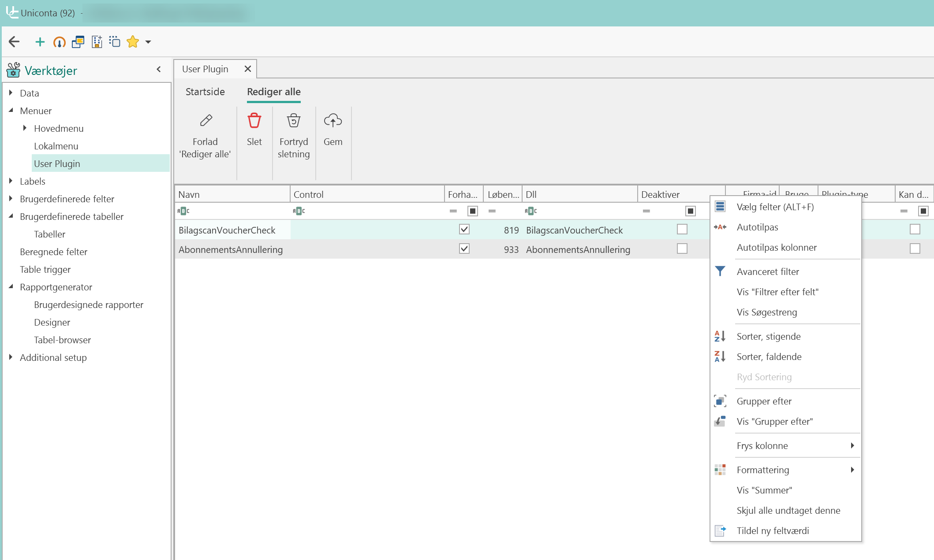This screenshot has width=934, height=560.
Task: Choose Autotilpas from context menu
Action: 786,227
